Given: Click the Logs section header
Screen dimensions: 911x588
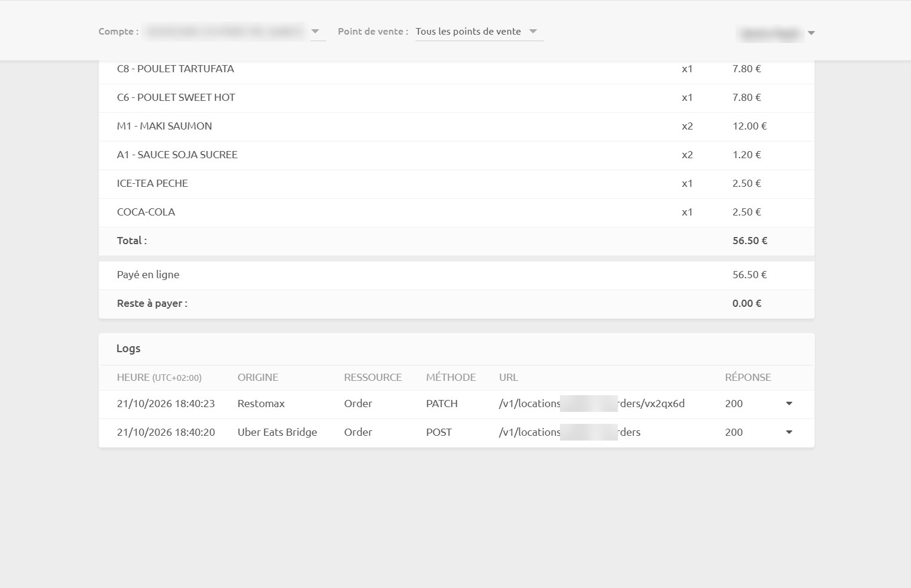Looking at the screenshot, I should coord(128,349).
